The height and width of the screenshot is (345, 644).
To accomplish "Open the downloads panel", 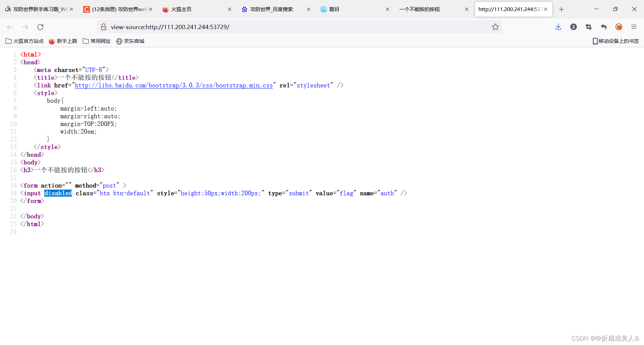I will pyautogui.click(x=558, y=27).
